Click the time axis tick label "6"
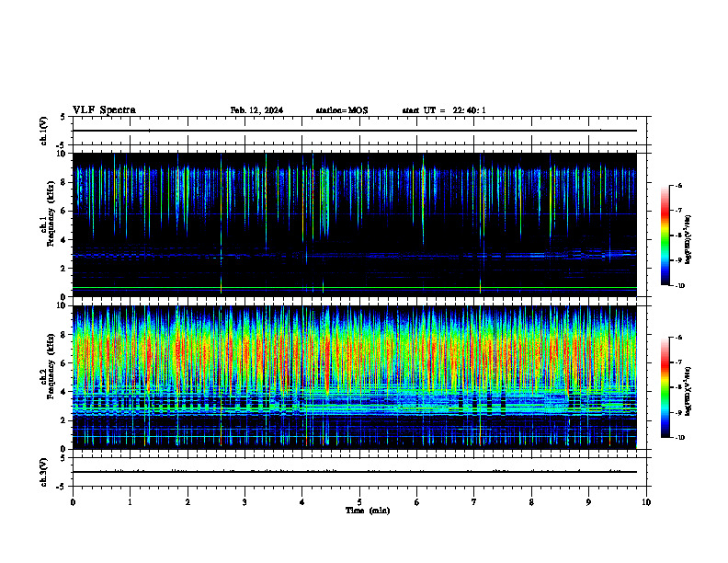728x563 pixels. coord(417,502)
